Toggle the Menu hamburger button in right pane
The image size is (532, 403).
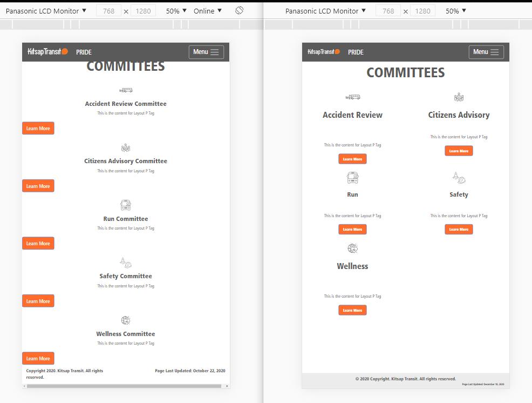click(486, 52)
